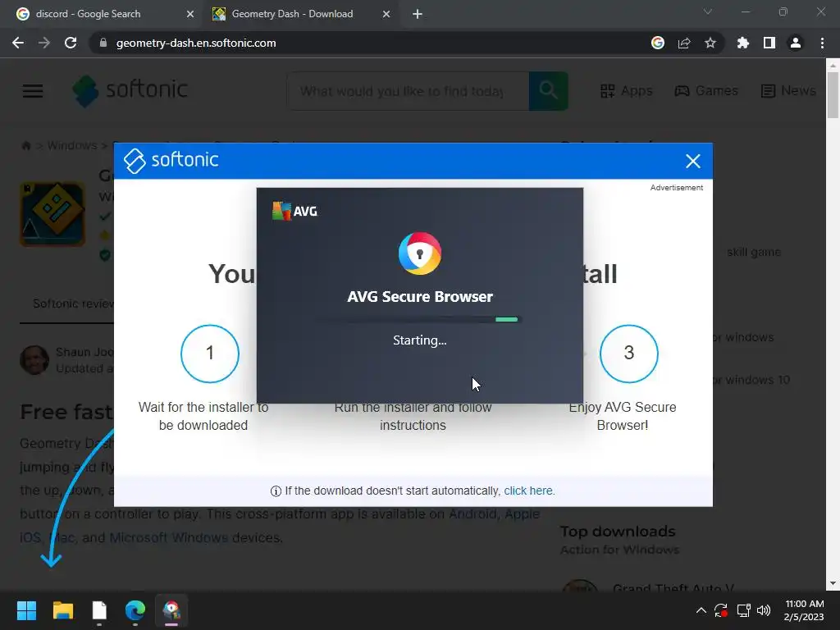Open the tab search chevron
Viewport: 840px width, 630px height.
point(708,11)
